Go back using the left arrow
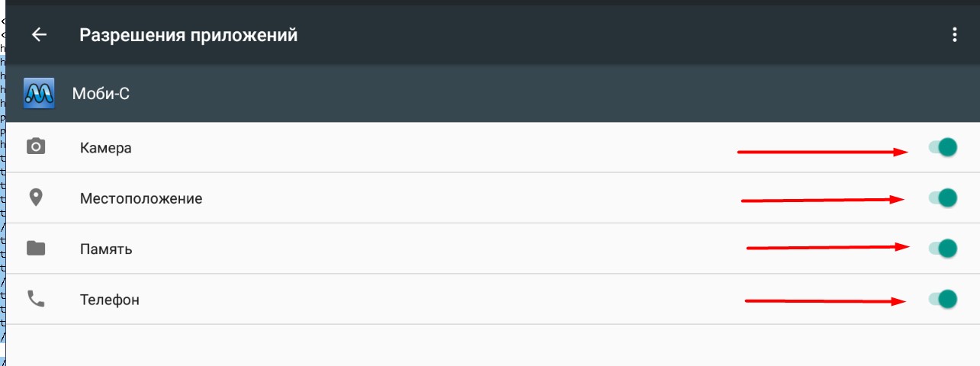This screenshot has height=366, width=980. pyautogui.click(x=38, y=35)
